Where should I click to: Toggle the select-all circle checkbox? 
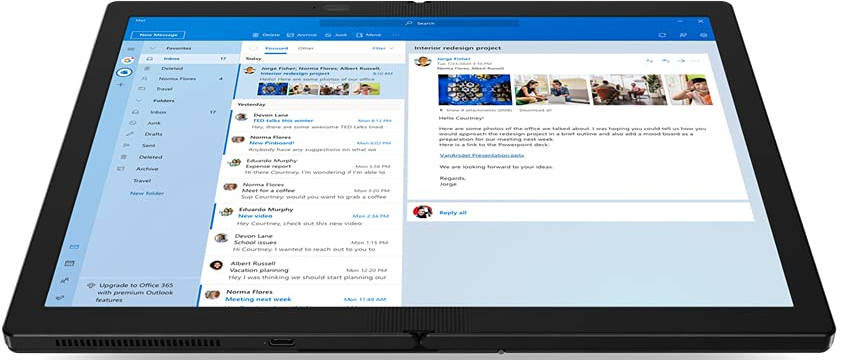click(x=253, y=49)
